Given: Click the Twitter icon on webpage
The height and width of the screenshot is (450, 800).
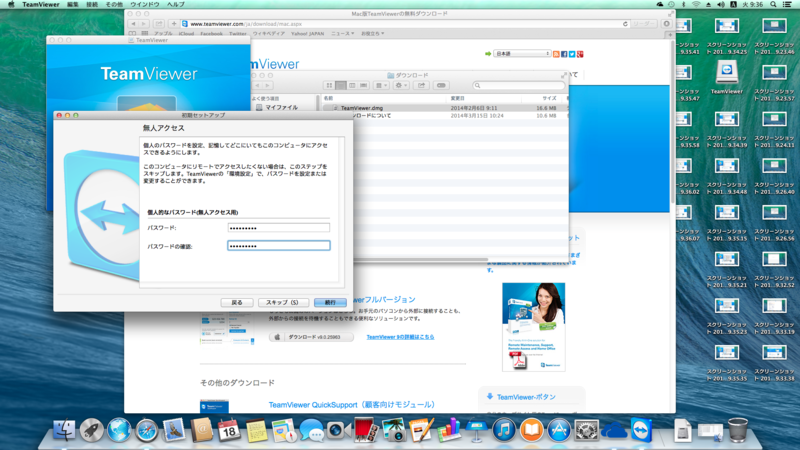Looking at the screenshot, I should 572,54.
